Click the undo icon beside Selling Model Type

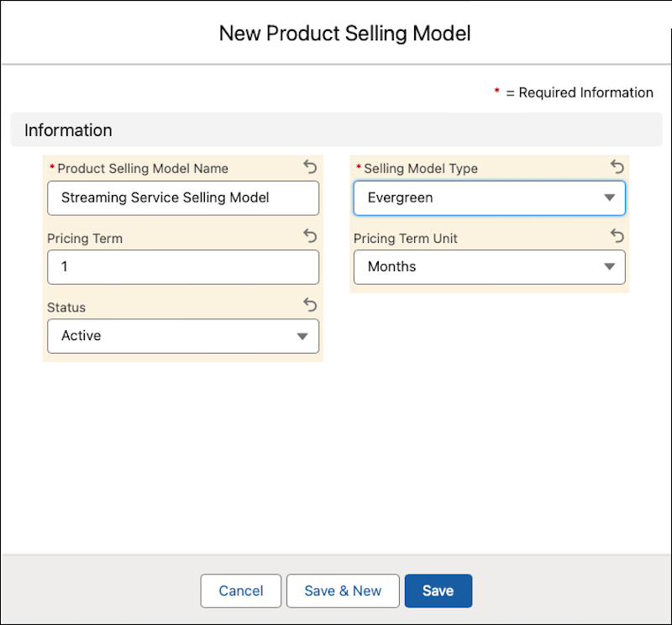click(x=617, y=167)
